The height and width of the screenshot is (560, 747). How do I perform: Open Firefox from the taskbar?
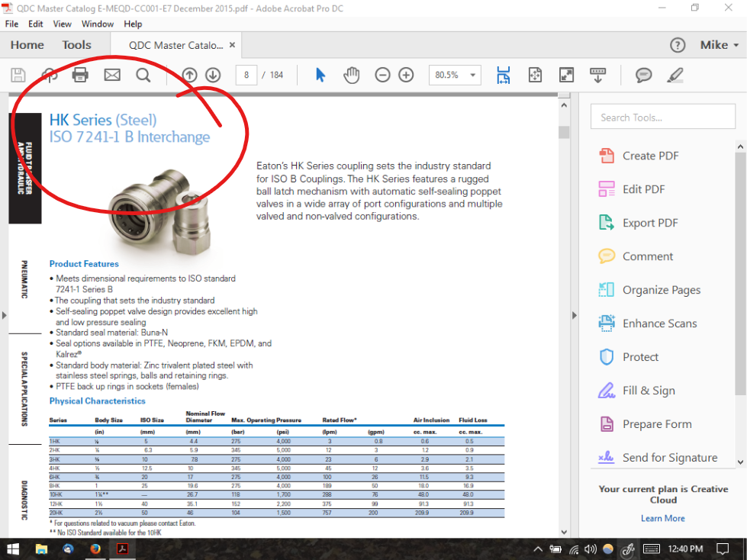pos(95,549)
